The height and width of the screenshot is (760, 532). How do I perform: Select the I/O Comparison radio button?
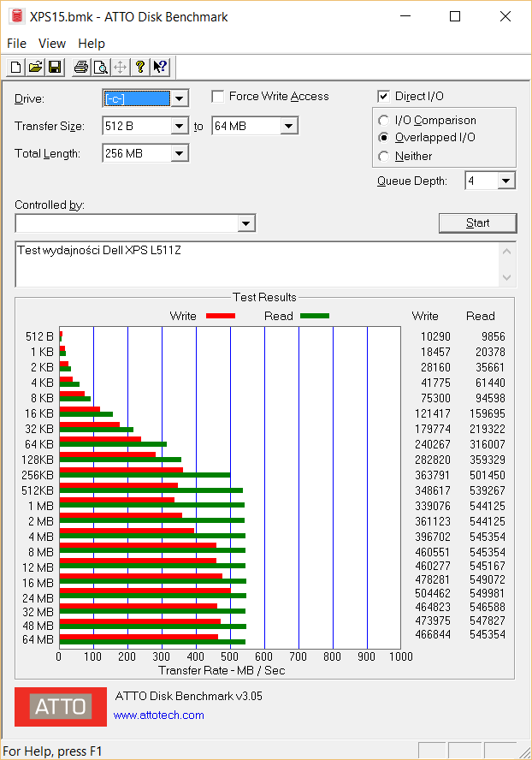[384, 120]
